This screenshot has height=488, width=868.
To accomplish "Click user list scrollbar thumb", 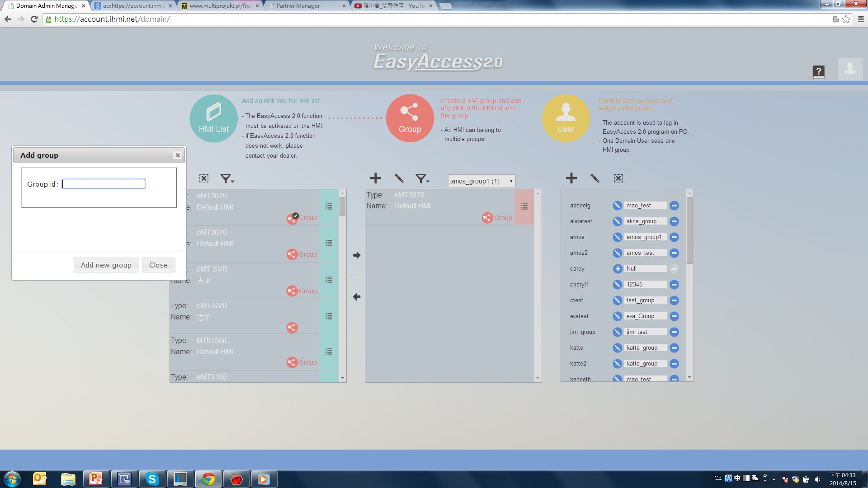I will coord(689,230).
